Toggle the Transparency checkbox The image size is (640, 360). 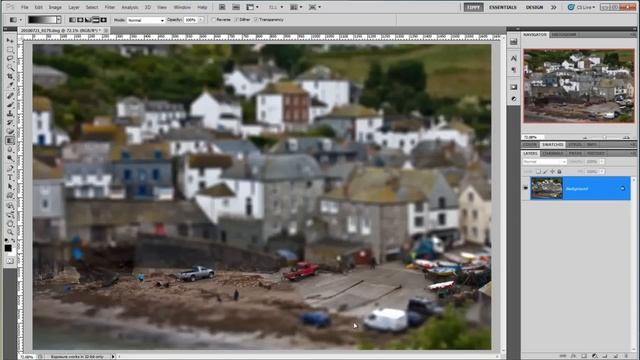click(x=256, y=20)
